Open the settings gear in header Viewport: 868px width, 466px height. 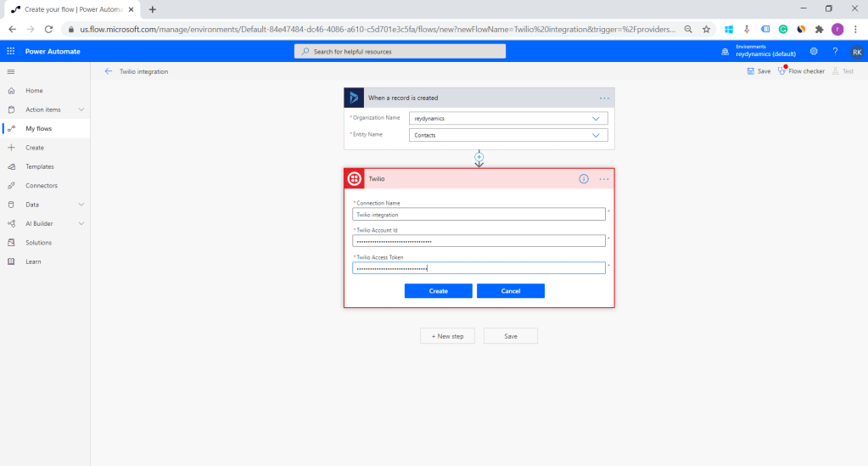pos(814,52)
